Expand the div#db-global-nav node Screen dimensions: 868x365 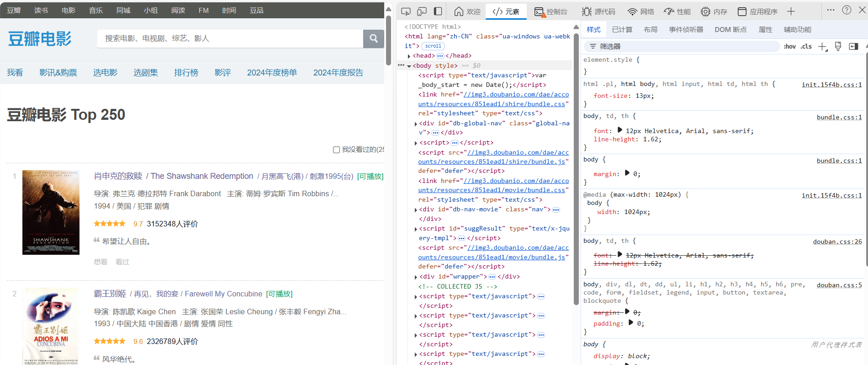pyautogui.click(x=415, y=123)
